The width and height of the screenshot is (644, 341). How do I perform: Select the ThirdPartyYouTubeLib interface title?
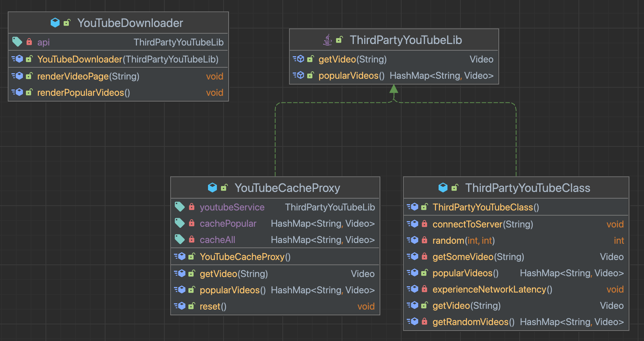pos(406,40)
